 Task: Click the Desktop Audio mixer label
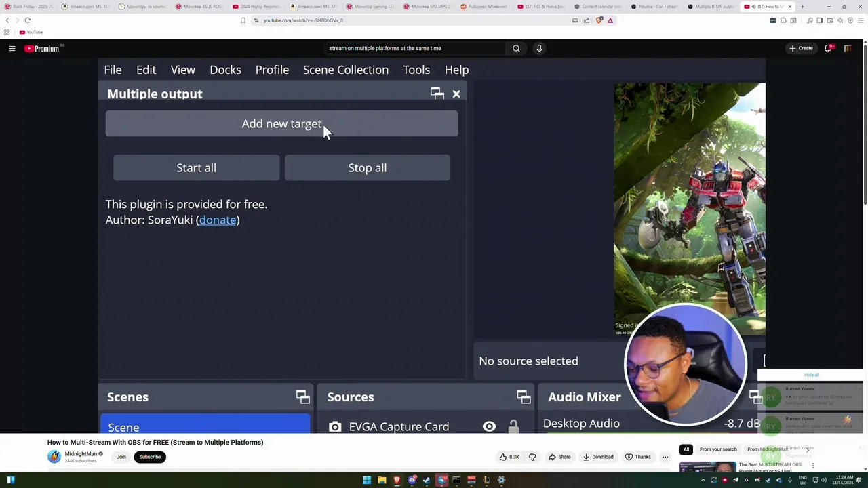pyautogui.click(x=581, y=423)
